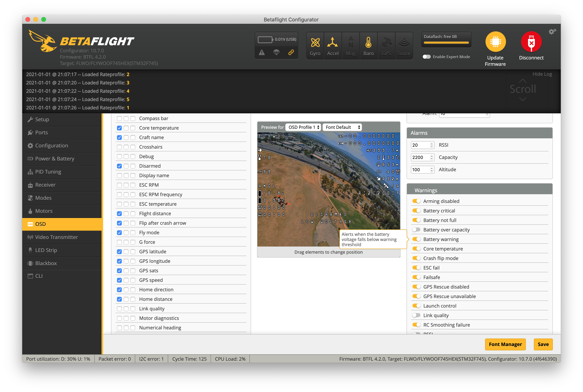583x392 pixels.
Task: Open the Receiver tab
Action: click(62, 185)
